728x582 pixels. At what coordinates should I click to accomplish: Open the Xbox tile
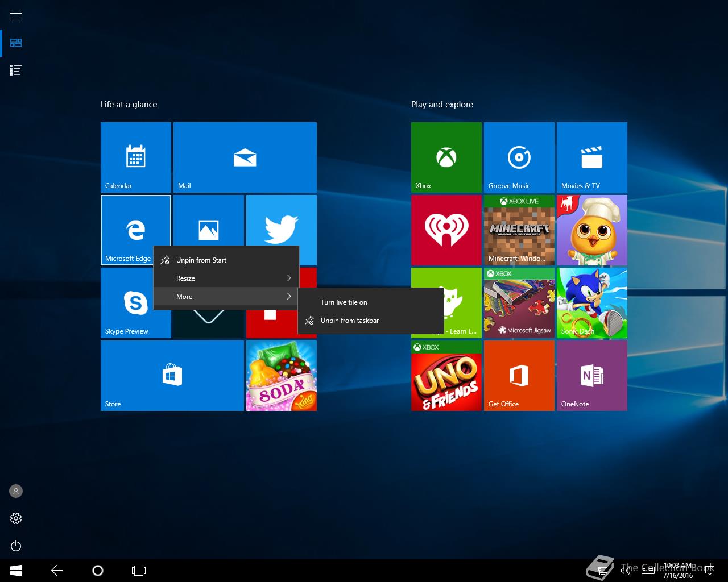click(446, 157)
